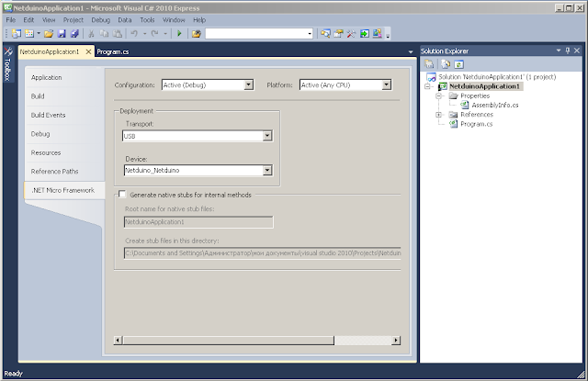Open Solution Explorer via its toolbar icon

point(325,34)
